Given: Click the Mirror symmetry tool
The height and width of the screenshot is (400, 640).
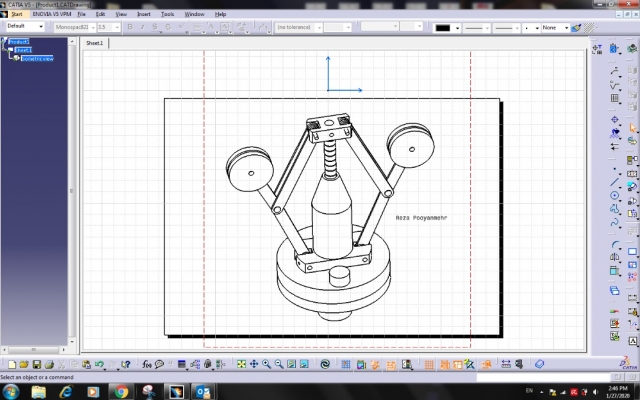Looking at the screenshot, I should pyautogui.click(x=615, y=257).
